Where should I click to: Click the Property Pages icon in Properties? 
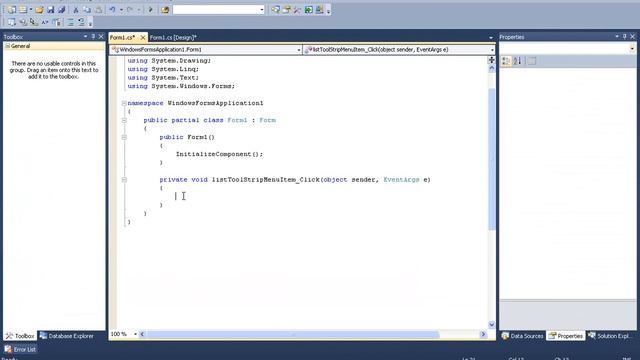coord(531,61)
